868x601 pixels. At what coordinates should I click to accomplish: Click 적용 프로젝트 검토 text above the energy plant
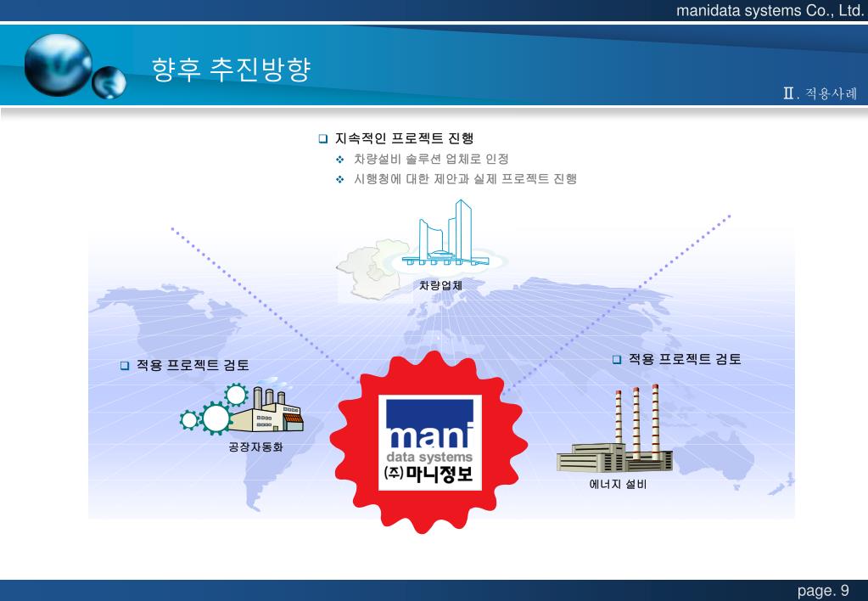point(685,359)
